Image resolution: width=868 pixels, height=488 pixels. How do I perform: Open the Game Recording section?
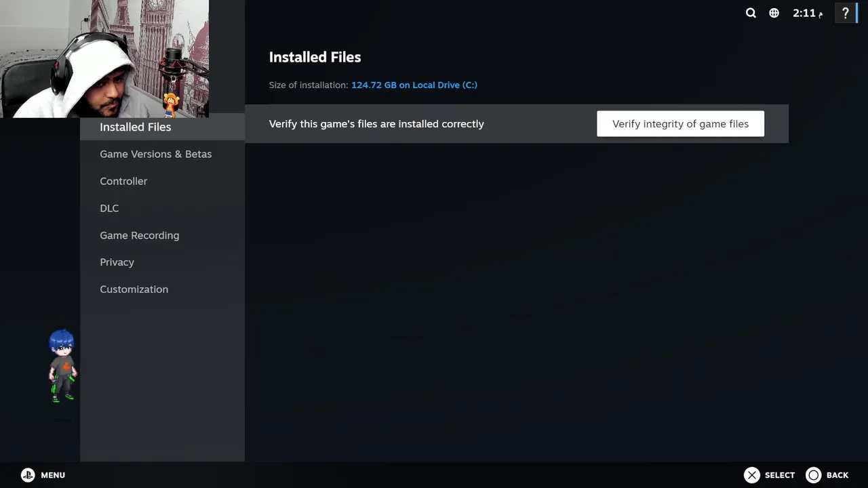point(140,235)
